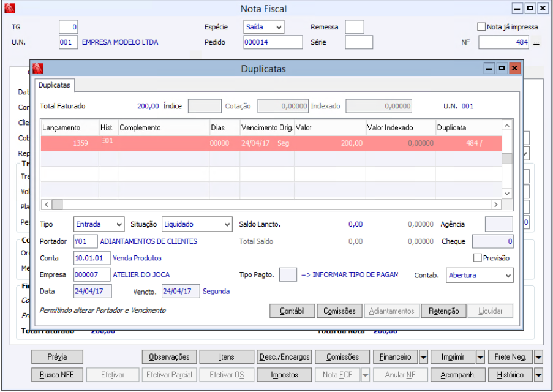Click the Contábil button
The image size is (553, 392).
292,311
